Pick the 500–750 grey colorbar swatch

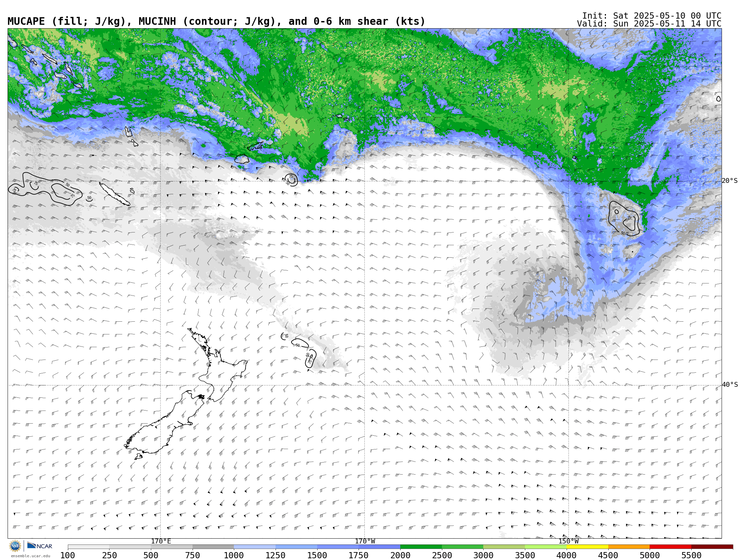[x=172, y=547]
